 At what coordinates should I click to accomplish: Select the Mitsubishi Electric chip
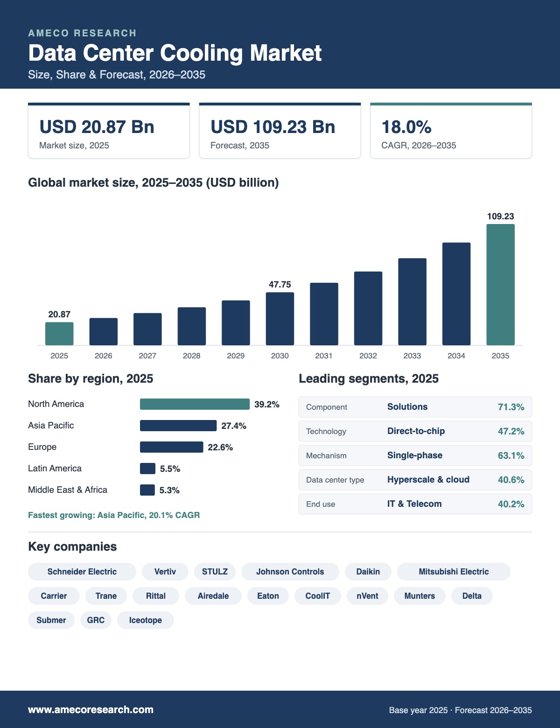pos(454,572)
